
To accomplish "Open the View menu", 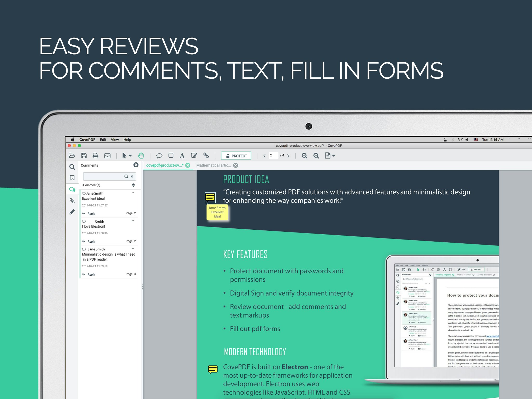I will point(115,139).
